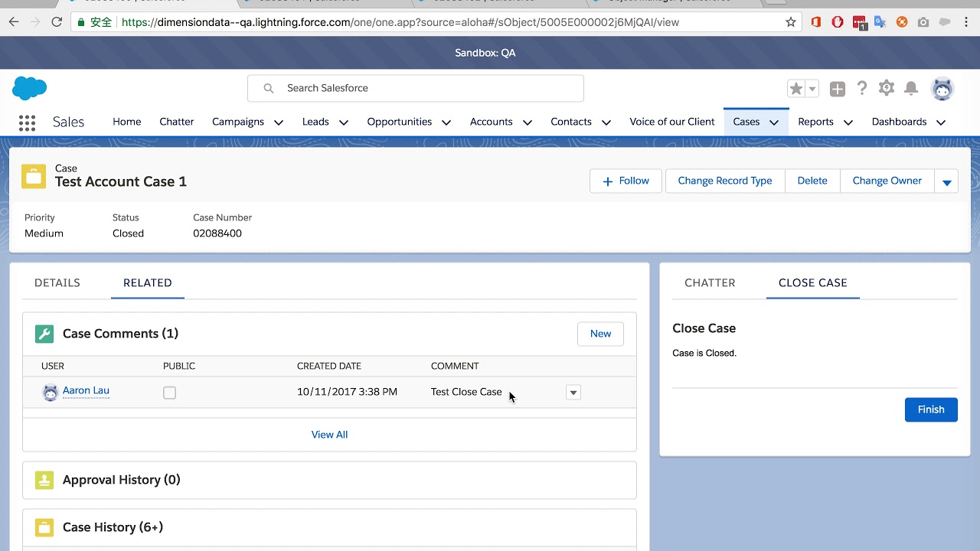Expand the Dashboards navigation chevron

941,122
